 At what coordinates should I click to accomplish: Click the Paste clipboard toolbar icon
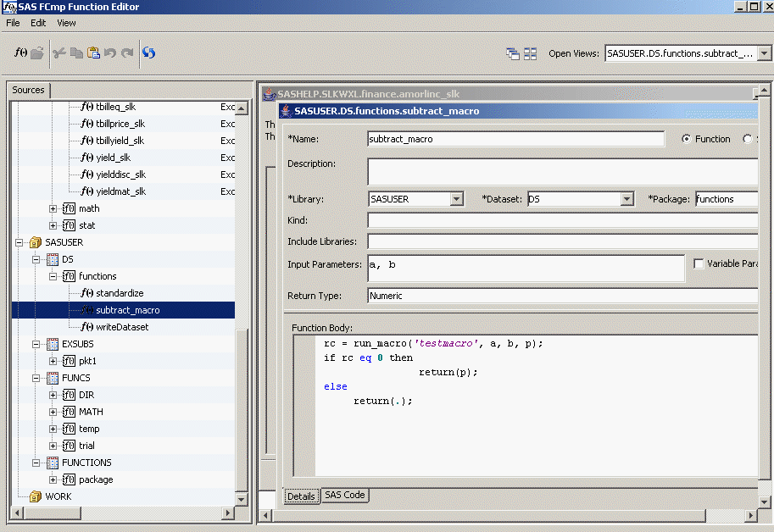click(93, 53)
